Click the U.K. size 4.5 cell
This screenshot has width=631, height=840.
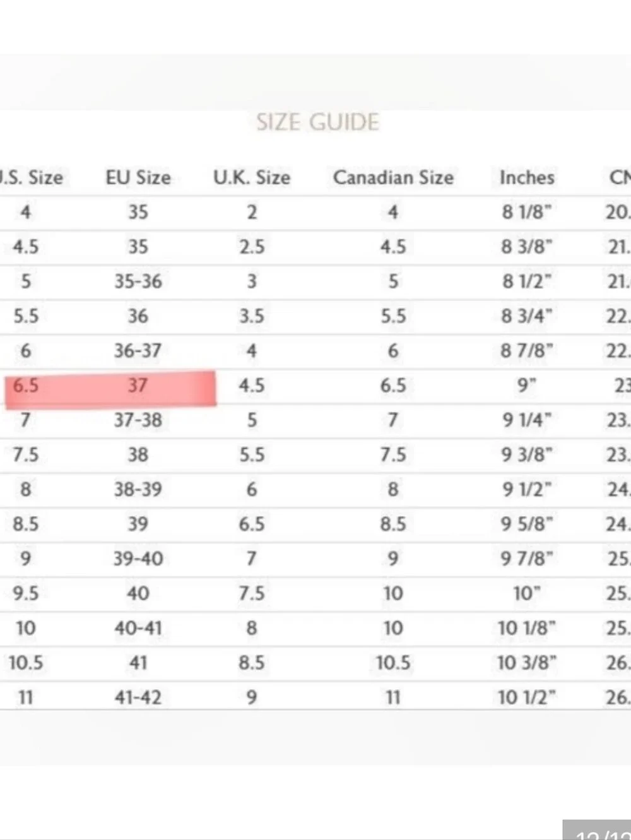[x=252, y=385]
